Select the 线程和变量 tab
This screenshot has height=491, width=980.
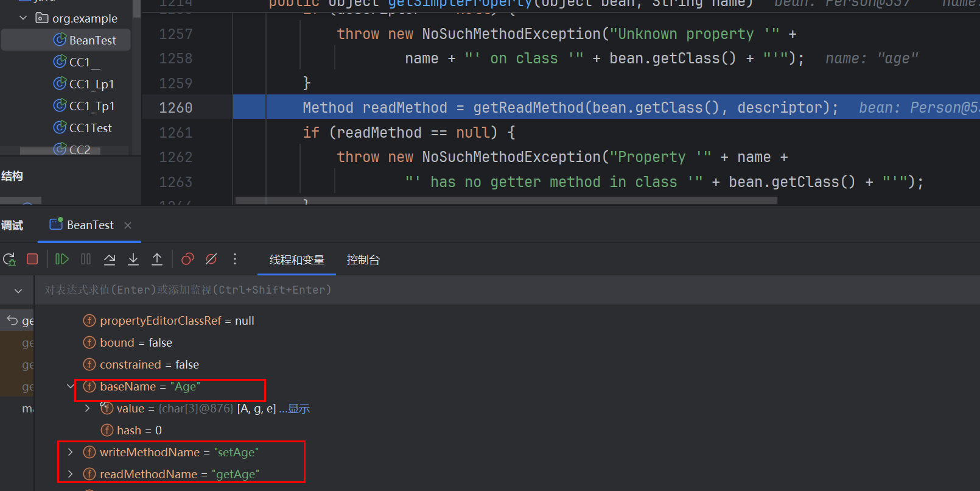click(297, 260)
